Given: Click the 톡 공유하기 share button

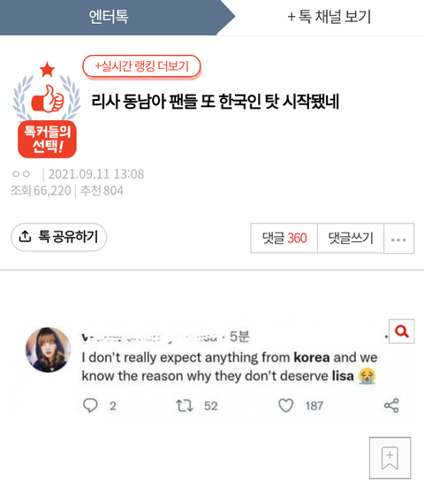Looking at the screenshot, I should click(59, 237).
